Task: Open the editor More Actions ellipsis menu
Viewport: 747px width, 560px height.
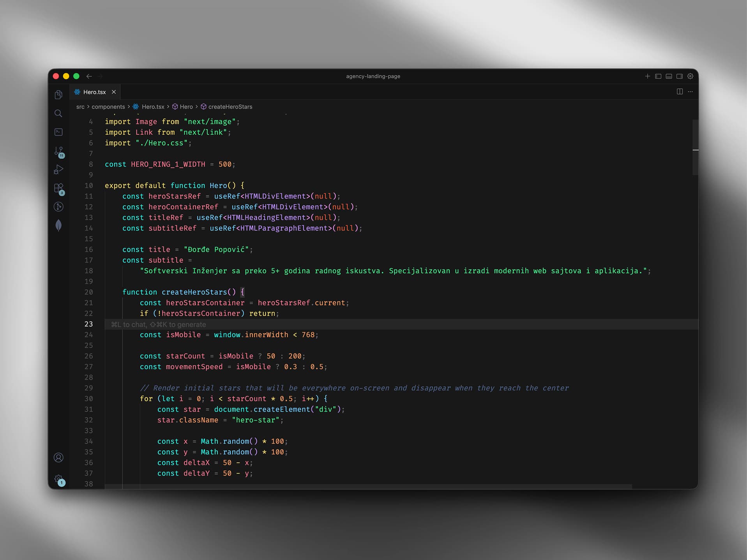Action: coord(690,92)
